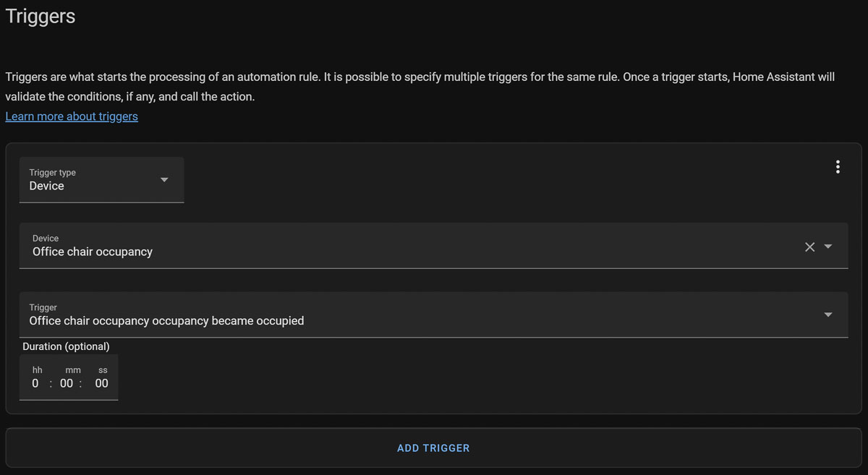Expand the Device dropdown arrow
Viewport: 868px width, 475px height.
pyautogui.click(x=828, y=247)
